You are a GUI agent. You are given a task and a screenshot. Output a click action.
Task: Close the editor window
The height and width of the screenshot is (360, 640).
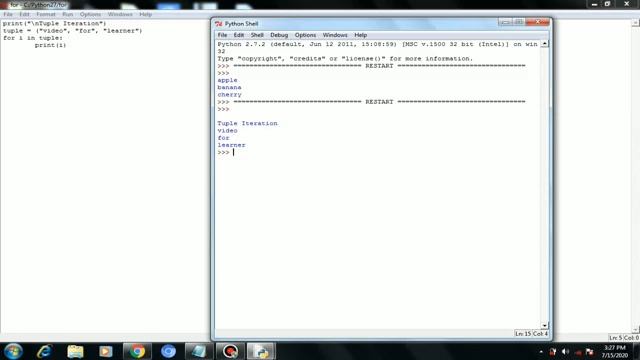click(x=627, y=4)
